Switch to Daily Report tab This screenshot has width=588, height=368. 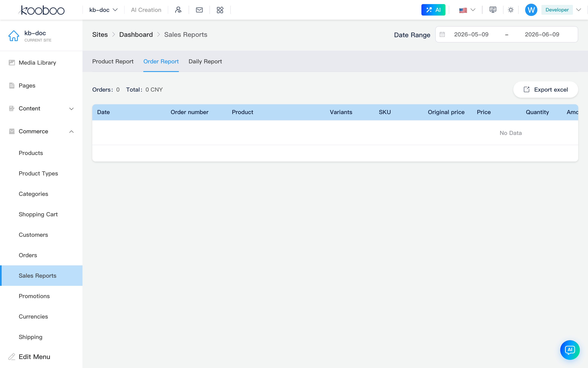[205, 61]
